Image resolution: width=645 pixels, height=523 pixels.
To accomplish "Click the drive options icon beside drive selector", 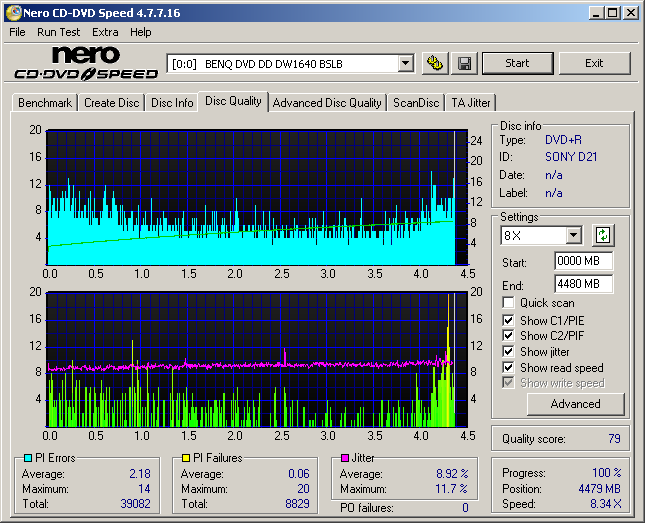I will coord(435,63).
